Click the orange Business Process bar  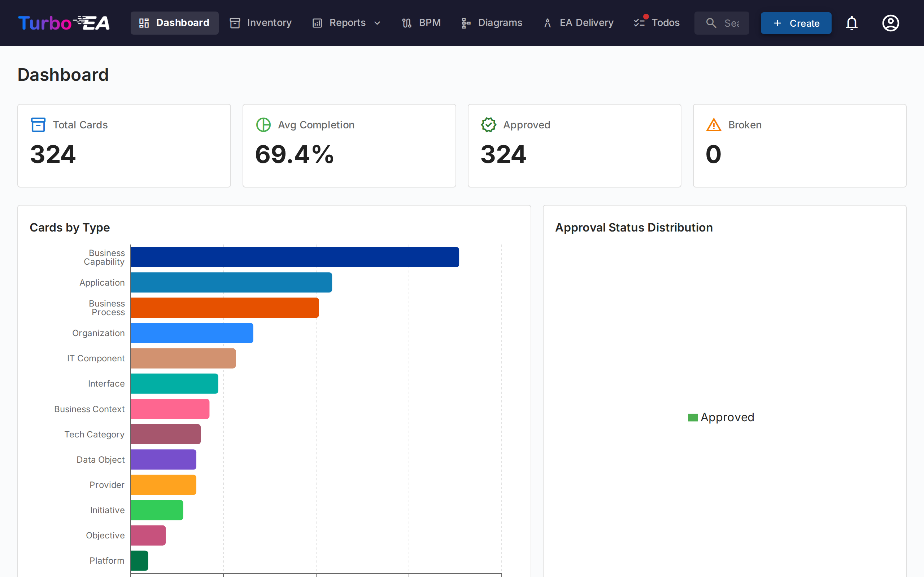coord(225,308)
